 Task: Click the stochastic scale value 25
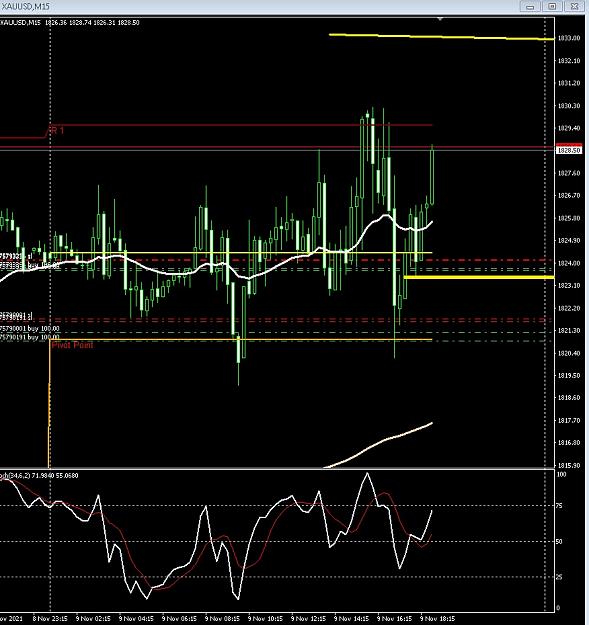560,577
